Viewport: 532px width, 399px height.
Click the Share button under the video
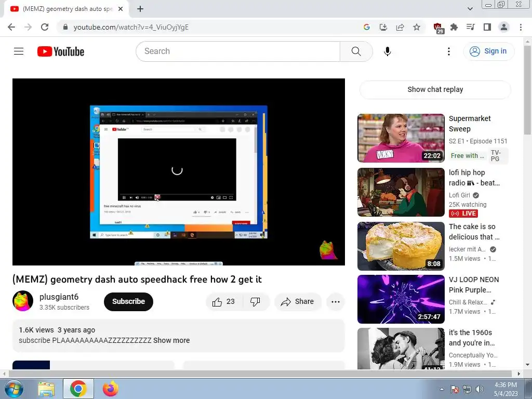click(298, 302)
